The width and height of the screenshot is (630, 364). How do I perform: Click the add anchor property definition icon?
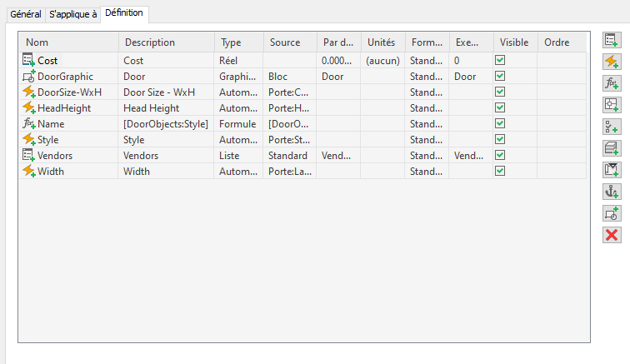click(612, 192)
